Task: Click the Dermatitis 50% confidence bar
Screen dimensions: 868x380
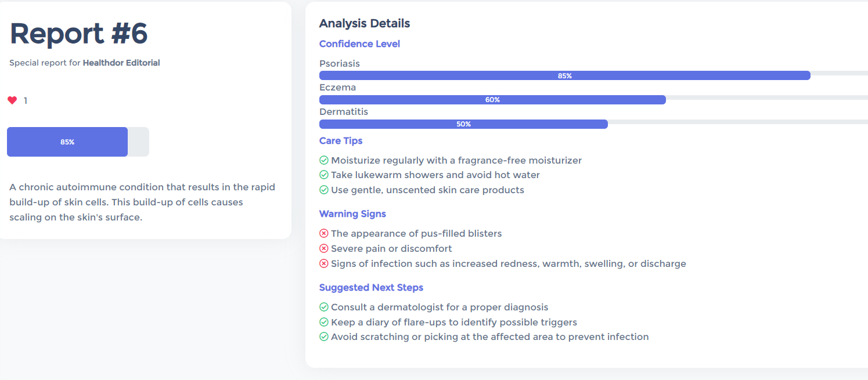Action: pyautogui.click(x=463, y=124)
